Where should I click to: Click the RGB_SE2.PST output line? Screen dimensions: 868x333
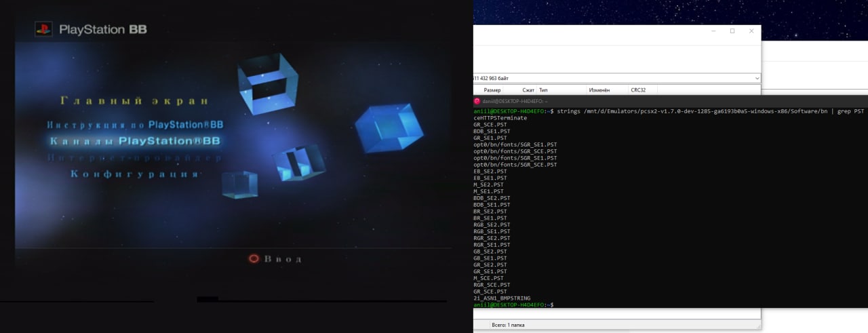(x=492, y=224)
